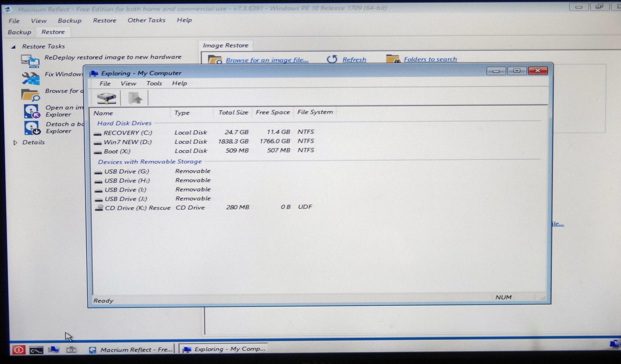Screen dimensions: 621x364
Task: Click the Boot (X:) drive icon
Action: pos(98,152)
